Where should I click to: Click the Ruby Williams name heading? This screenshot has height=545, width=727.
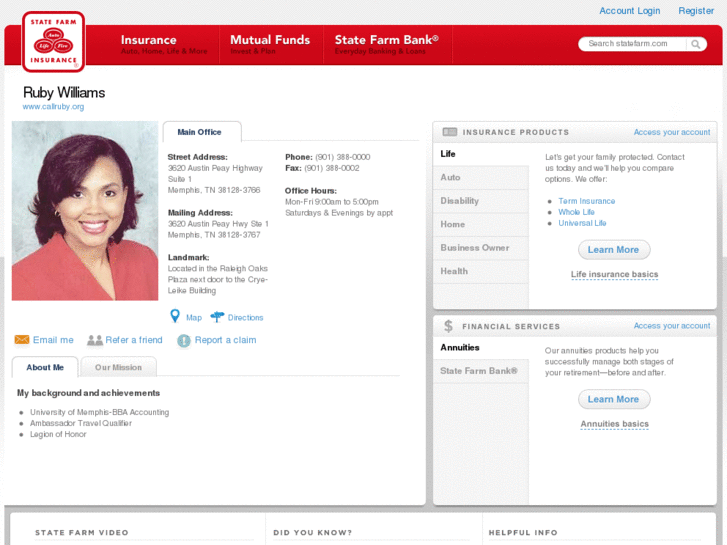(x=64, y=92)
